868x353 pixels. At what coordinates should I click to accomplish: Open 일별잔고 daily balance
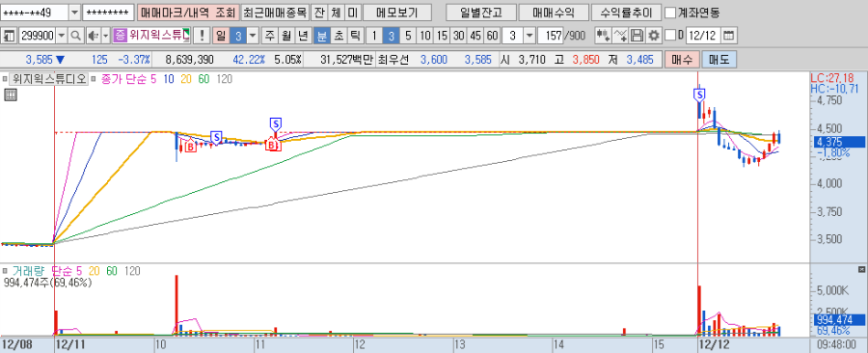click(x=480, y=13)
